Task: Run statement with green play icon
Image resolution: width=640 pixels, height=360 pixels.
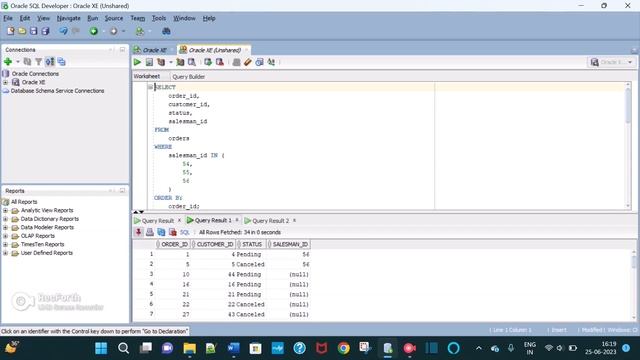Action: [137, 62]
